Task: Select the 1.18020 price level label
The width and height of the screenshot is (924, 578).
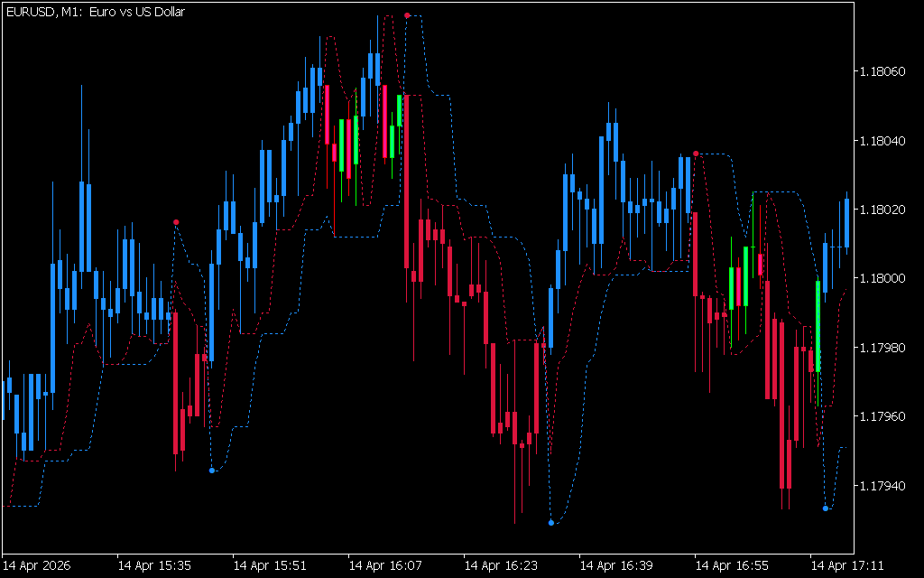Action: pyautogui.click(x=886, y=210)
